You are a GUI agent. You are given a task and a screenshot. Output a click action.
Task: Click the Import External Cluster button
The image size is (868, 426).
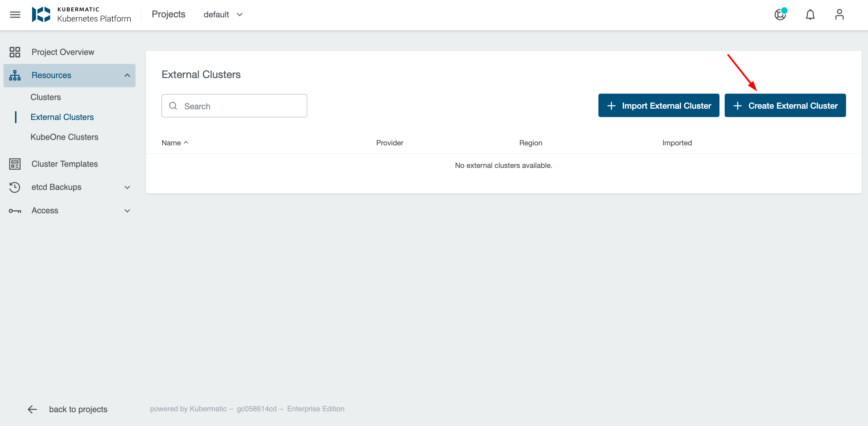(x=659, y=105)
